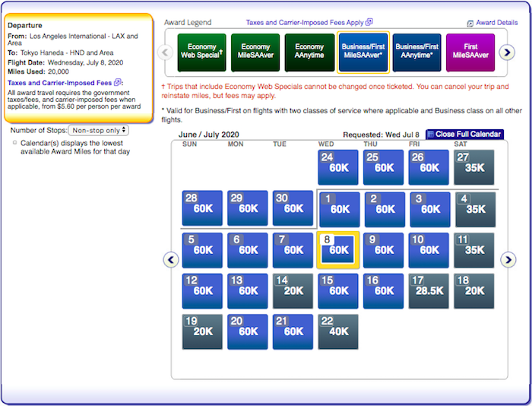Click Close Full Calendar button
This screenshot has height=406, width=532.
coord(464,134)
